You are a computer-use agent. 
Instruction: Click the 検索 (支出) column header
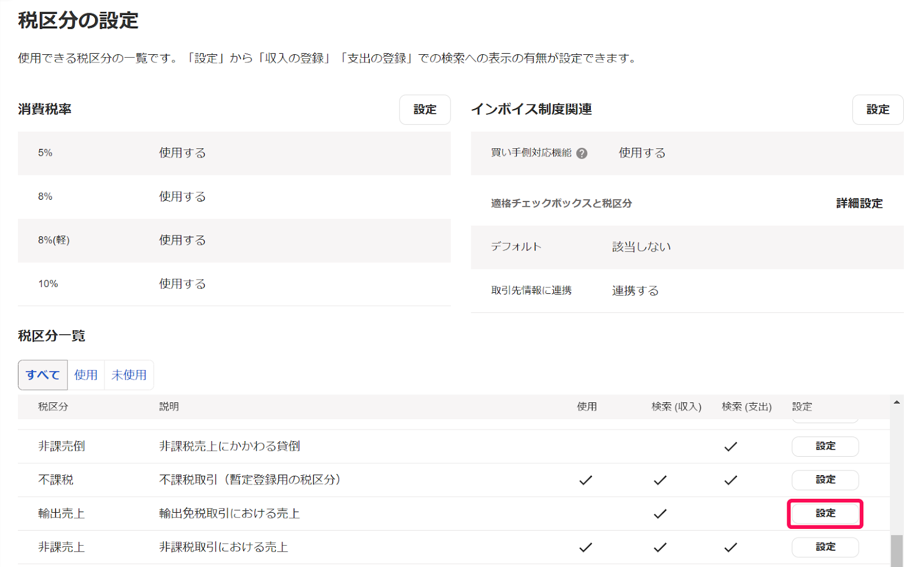click(747, 406)
